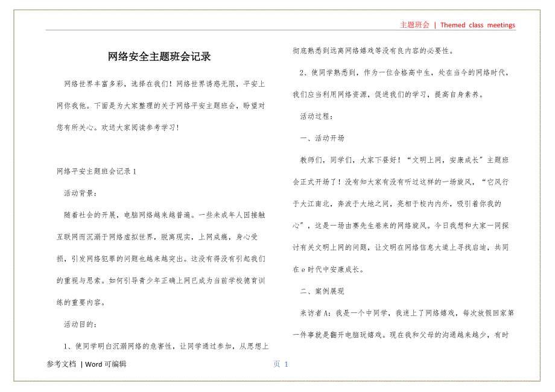Click "Word 可编辑" in the footer

click(105, 364)
